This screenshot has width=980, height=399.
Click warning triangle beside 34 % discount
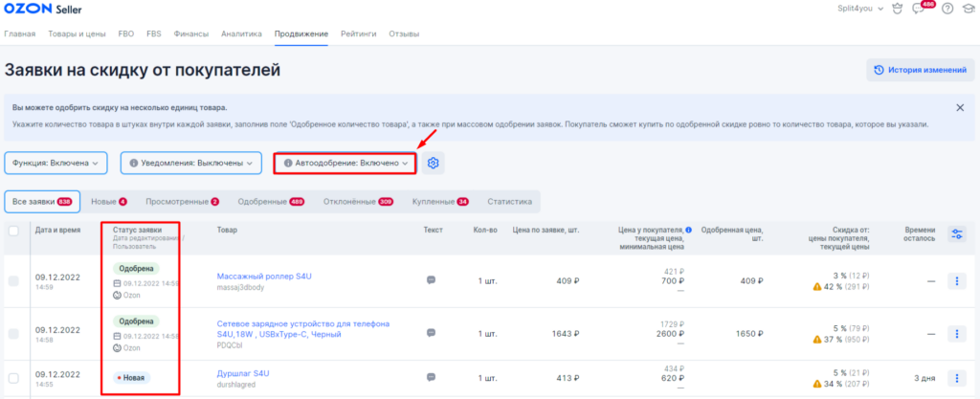816,384
